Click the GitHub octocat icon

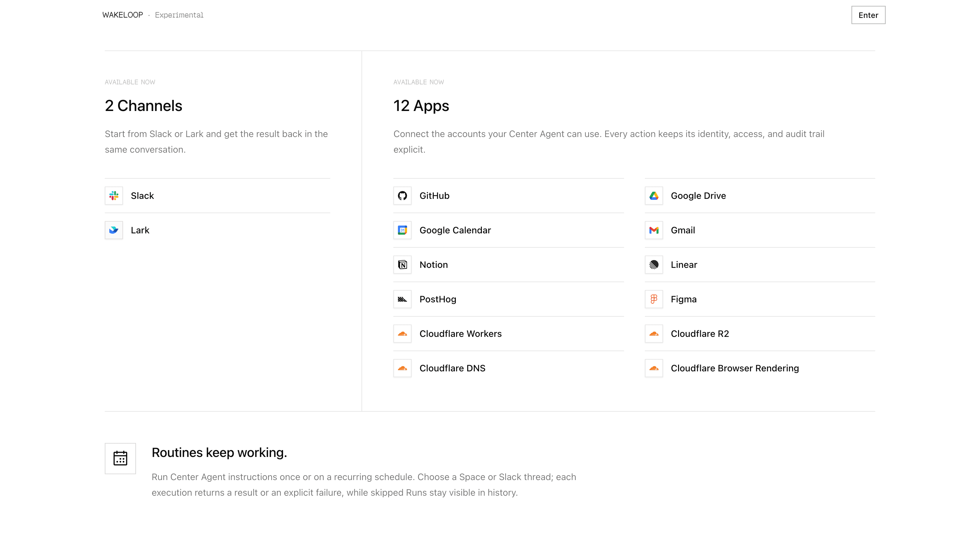click(x=402, y=196)
